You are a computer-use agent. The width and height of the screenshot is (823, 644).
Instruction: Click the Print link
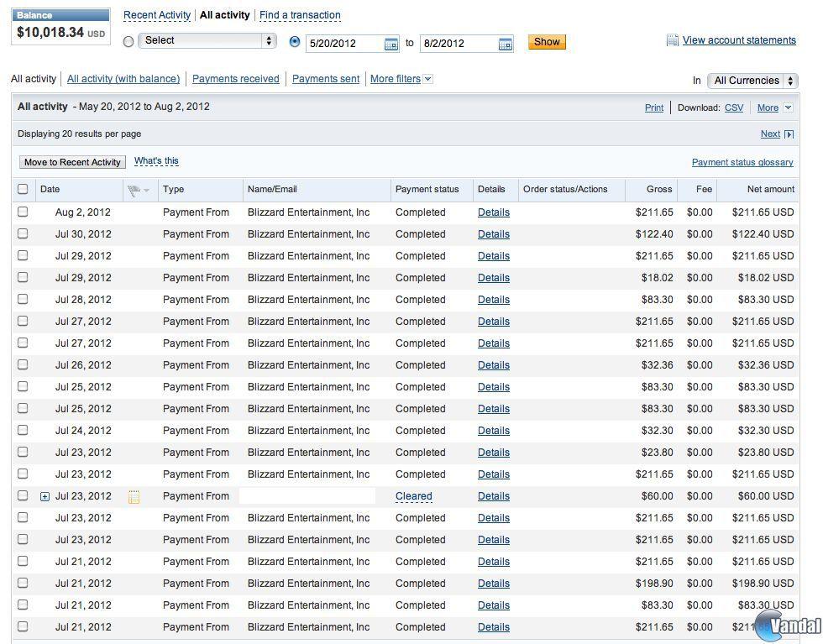pos(654,107)
